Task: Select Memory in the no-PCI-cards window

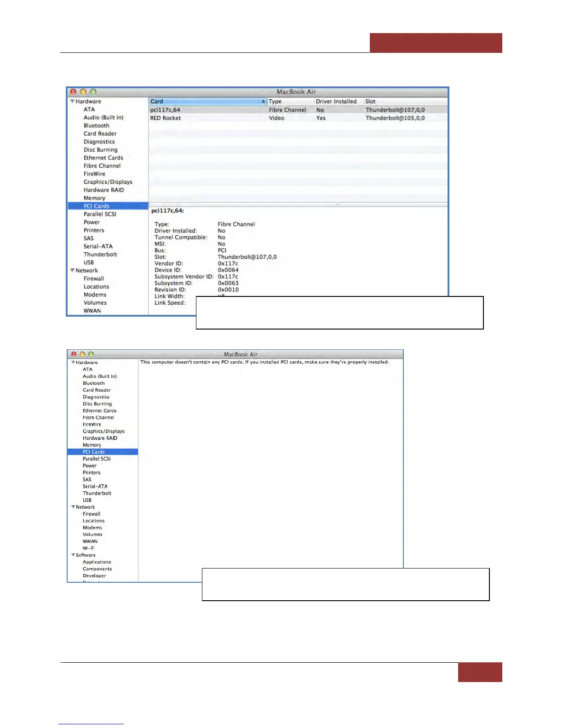Action: coord(92,445)
